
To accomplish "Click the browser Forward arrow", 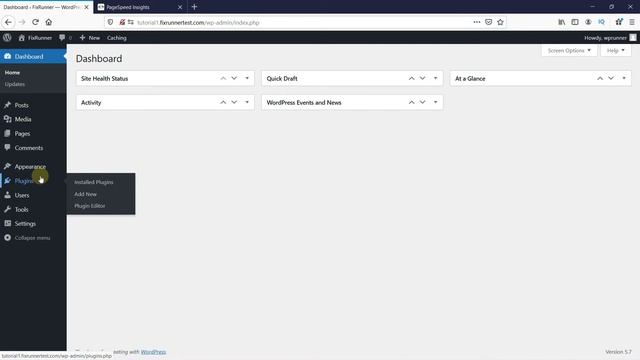I will [x=22, y=22].
